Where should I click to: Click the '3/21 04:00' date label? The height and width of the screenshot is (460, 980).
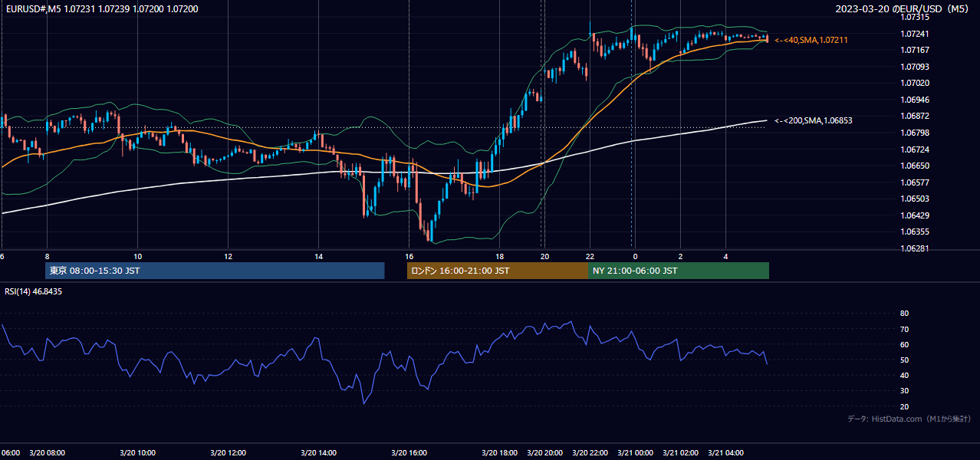(725, 452)
